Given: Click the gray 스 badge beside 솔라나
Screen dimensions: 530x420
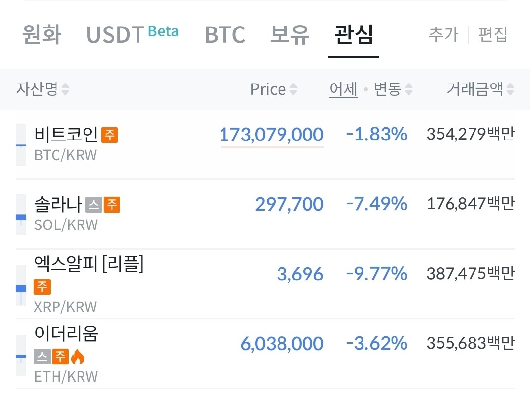Looking at the screenshot, I should click(x=93, y=204).
